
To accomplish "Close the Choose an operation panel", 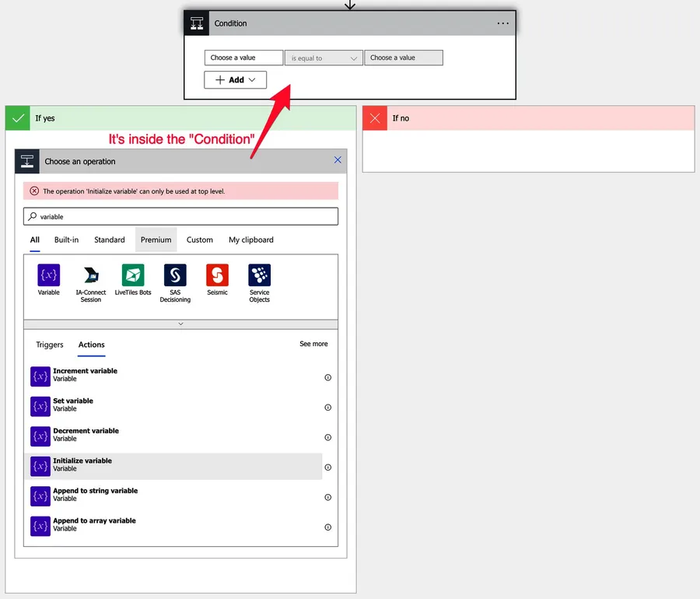I will click(x=338, y=160).
